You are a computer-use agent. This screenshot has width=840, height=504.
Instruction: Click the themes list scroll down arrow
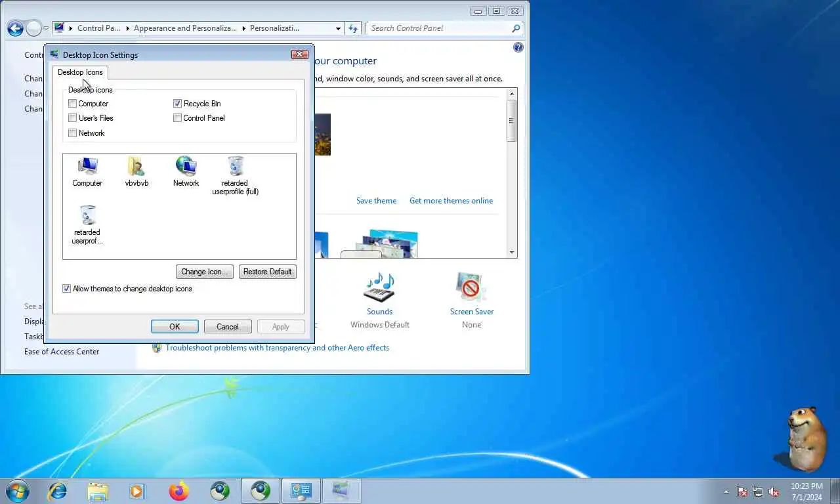click(x=512, y=253)
